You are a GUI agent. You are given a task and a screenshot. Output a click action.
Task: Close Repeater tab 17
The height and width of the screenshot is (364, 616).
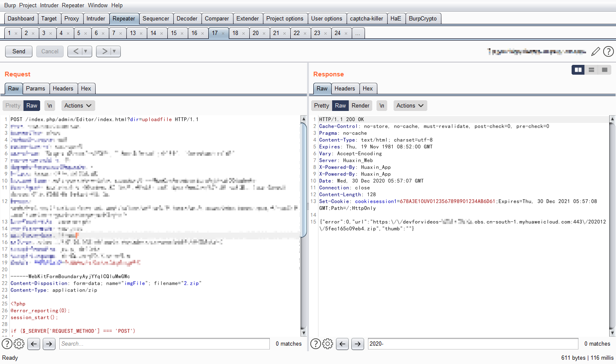(x=223, y=33)
